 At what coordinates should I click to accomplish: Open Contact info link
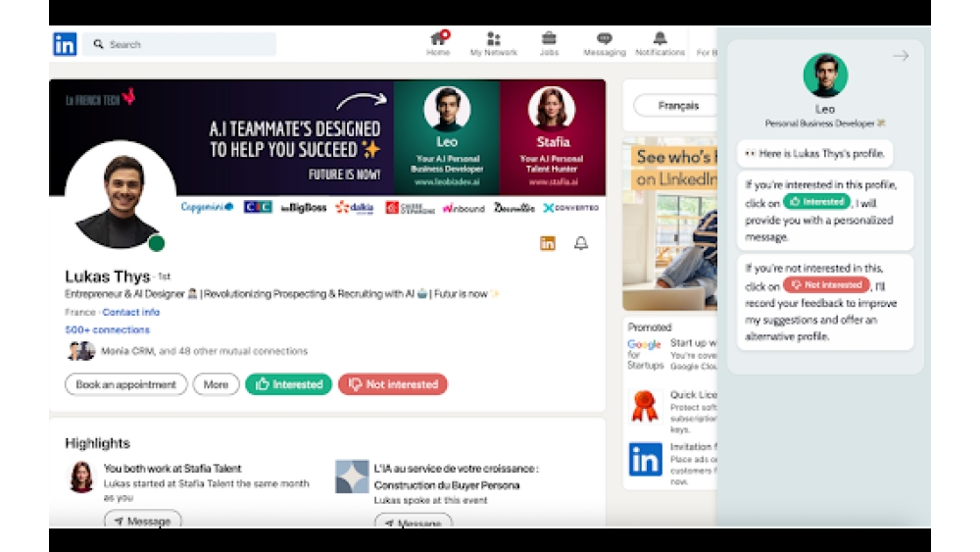130,312
